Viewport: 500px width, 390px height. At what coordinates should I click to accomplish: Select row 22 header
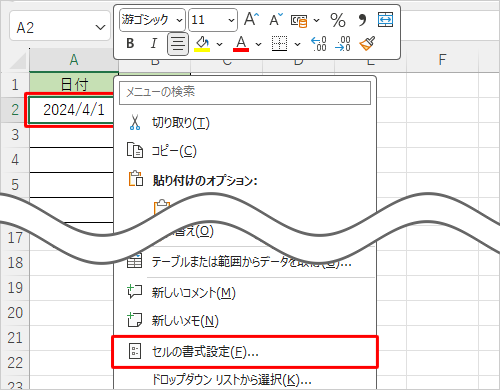click(x=15, y=363)
